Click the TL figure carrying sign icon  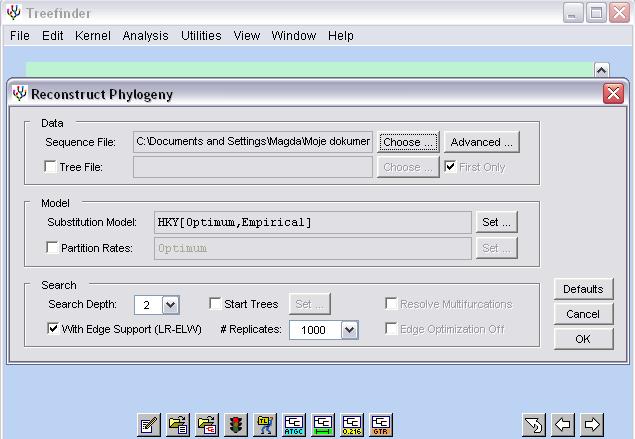point(265,425)
